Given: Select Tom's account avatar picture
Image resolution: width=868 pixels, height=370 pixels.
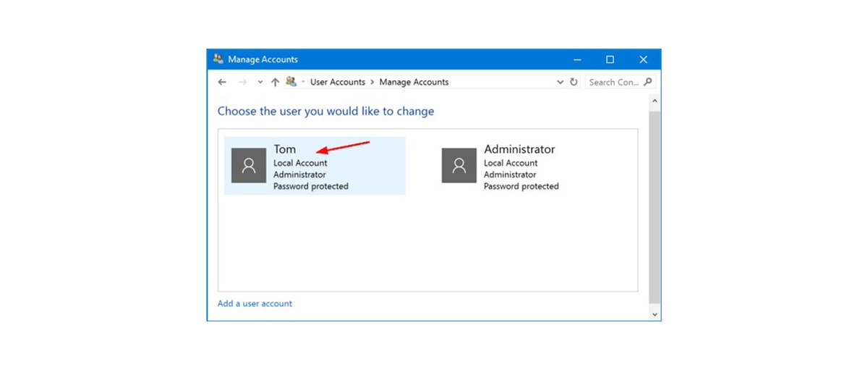Looking at the screenshot, I should click(x=249, y=166).
